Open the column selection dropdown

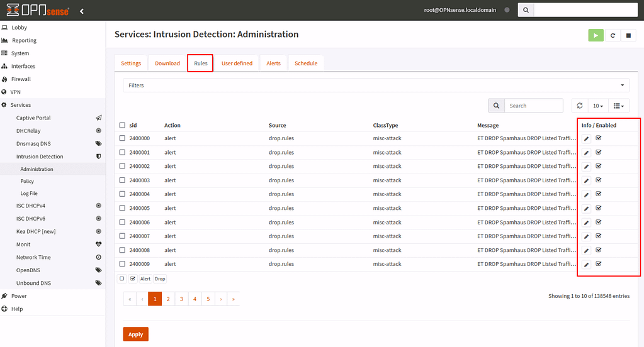click(x=619, y=106)
